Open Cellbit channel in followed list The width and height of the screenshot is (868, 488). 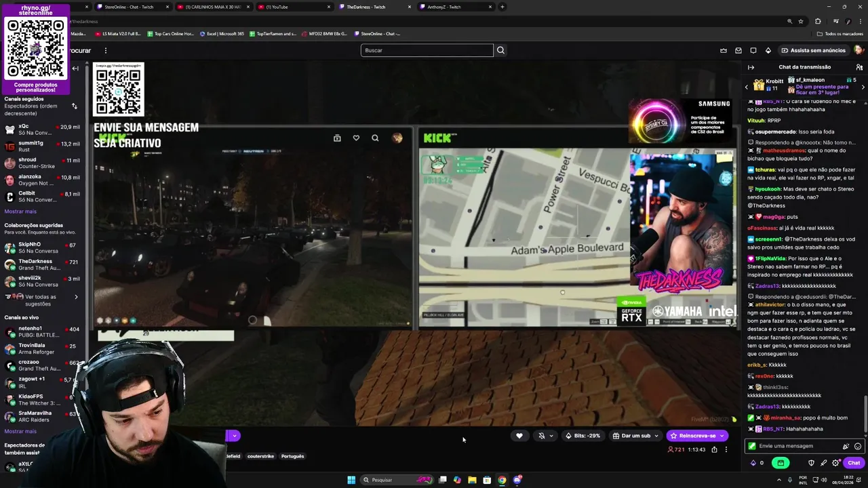click(42, 197)
